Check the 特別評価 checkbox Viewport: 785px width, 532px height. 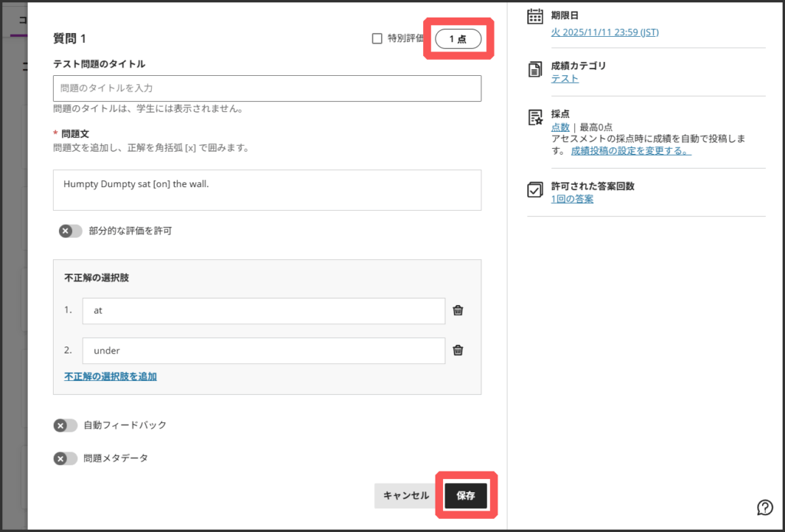376,38
